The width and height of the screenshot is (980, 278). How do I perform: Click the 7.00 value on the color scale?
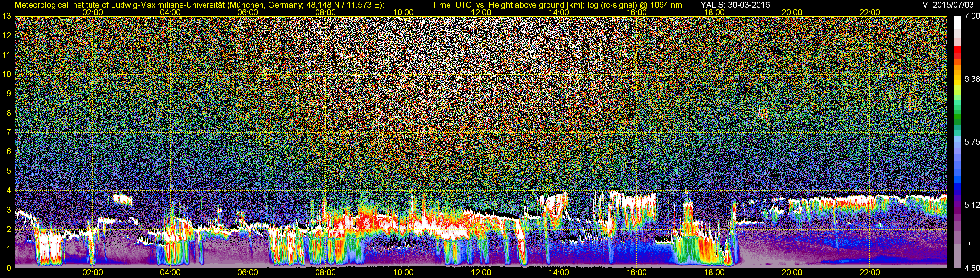972,16
